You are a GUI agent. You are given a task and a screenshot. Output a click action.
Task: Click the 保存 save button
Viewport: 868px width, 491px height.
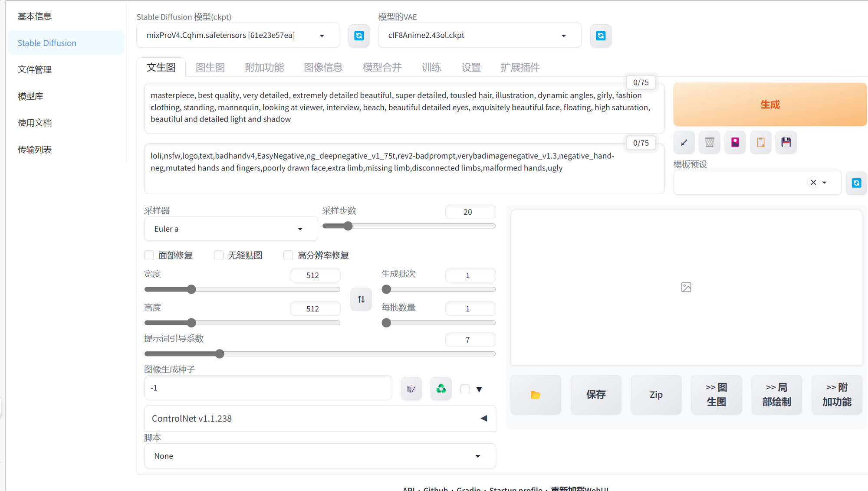(x=595, y=394)
